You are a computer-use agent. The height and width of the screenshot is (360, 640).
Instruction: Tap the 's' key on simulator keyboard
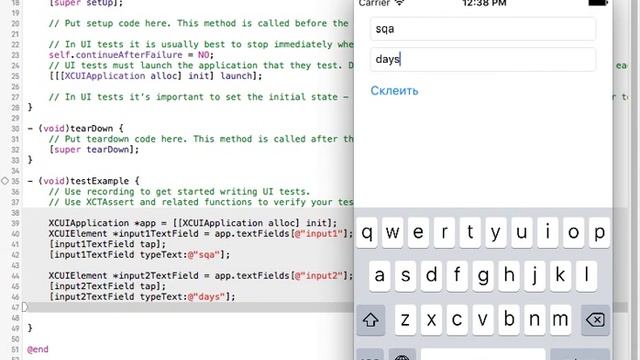tap(405, 276)
